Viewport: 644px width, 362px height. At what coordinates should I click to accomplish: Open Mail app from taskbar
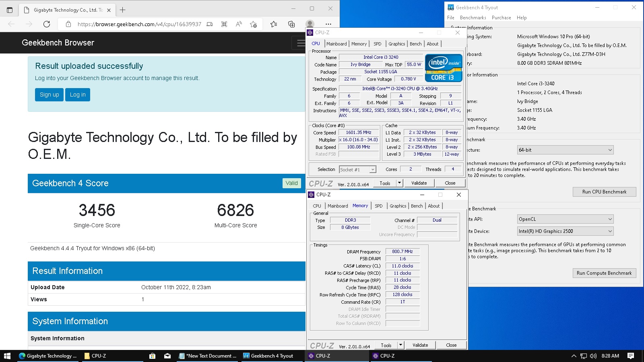(x=167, y=356)
